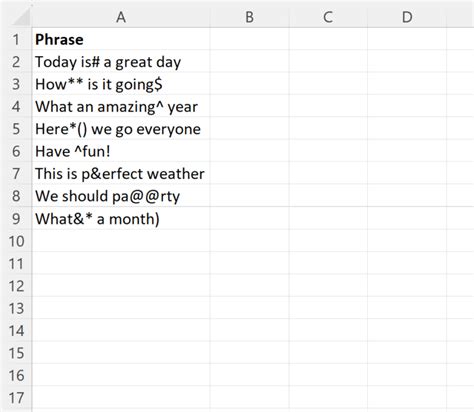
Task: Click the 'Have ^fun!' cell
Action: 121,151
